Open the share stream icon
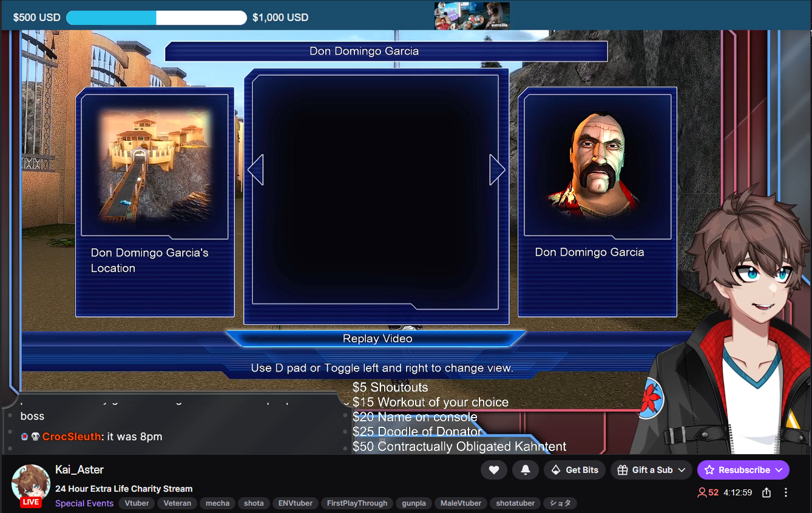812x513 pixels. pos(766,492)
